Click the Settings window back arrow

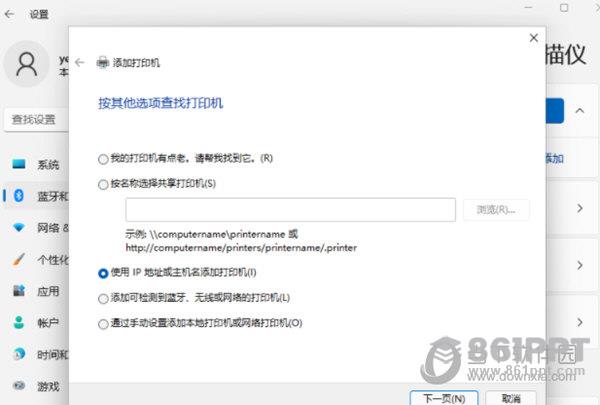pos(12,14)
